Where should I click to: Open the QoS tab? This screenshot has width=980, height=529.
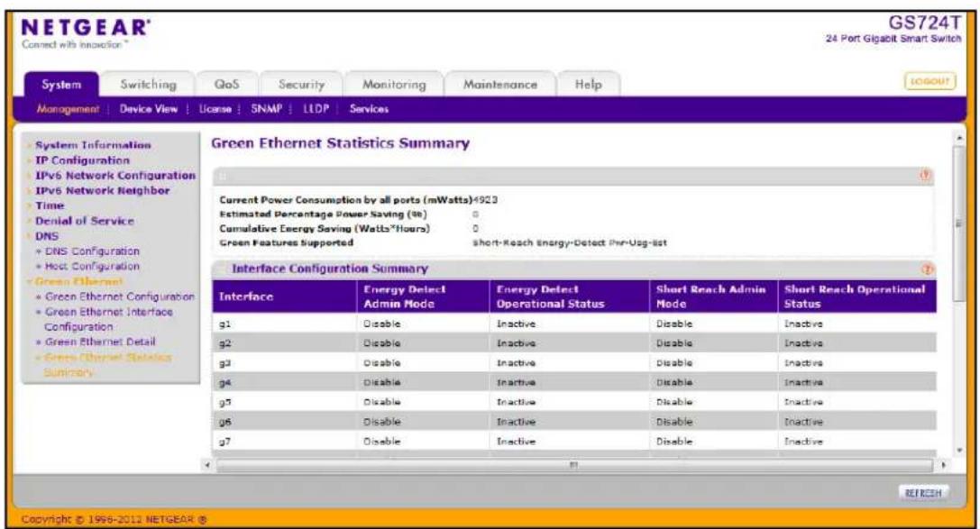[226, 85]
